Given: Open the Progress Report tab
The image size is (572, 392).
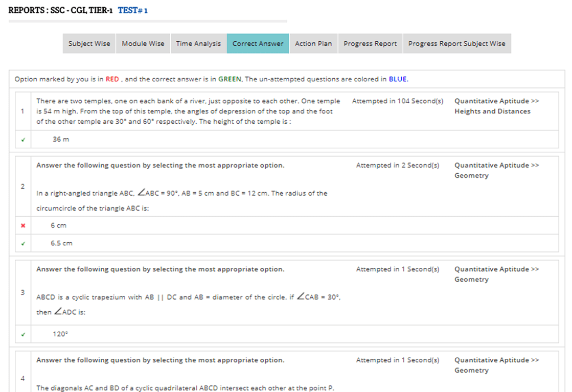Looking at the screenshot, I should (x=370, y=44).
